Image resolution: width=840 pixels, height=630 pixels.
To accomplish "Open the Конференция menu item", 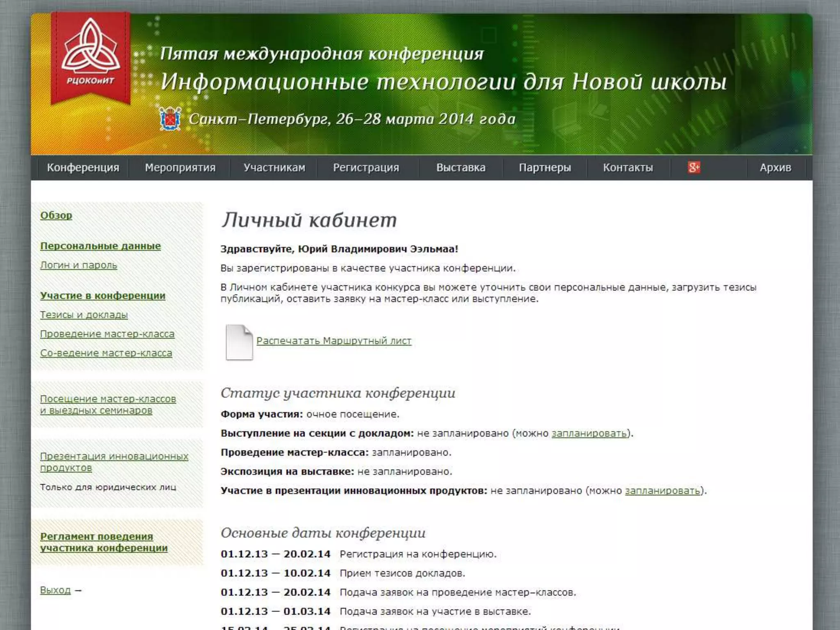I will [83, 168].
